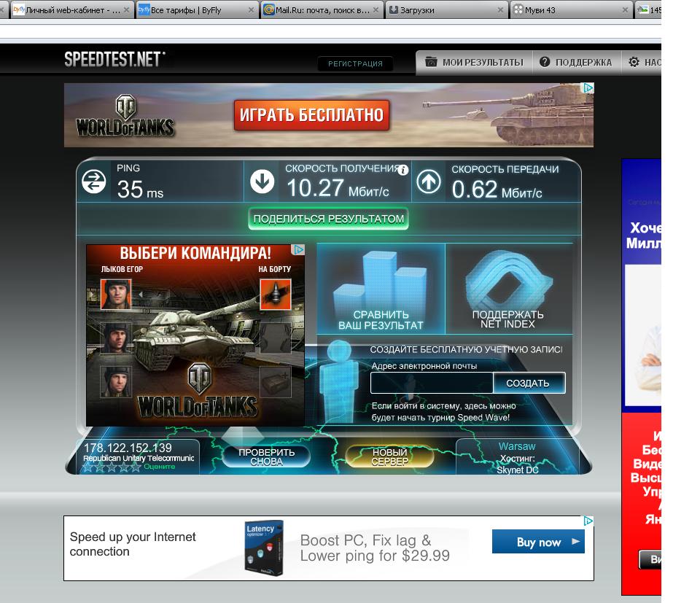Click AdChoices icon on commander ad
700x603 pixels.
298,249
